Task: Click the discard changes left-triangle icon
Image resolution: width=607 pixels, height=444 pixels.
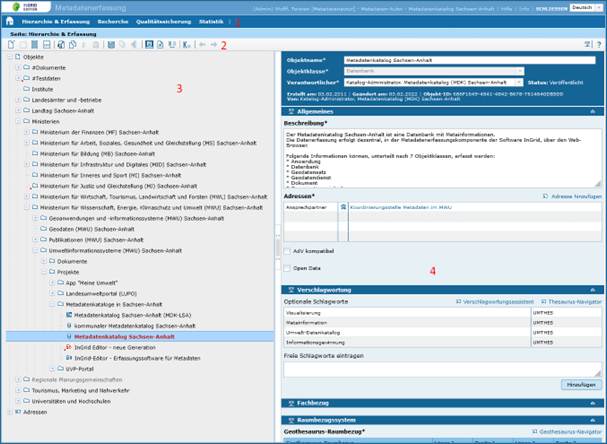Action: pos(134,45)
